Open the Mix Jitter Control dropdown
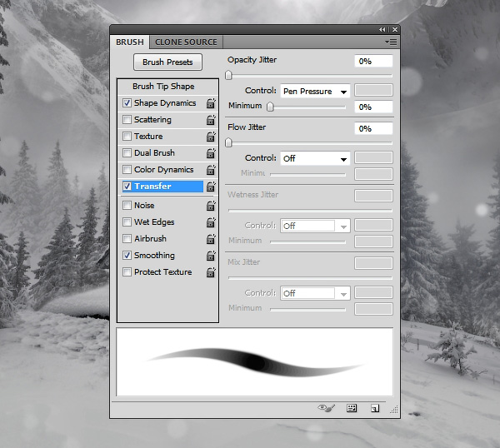 [315, 293]
